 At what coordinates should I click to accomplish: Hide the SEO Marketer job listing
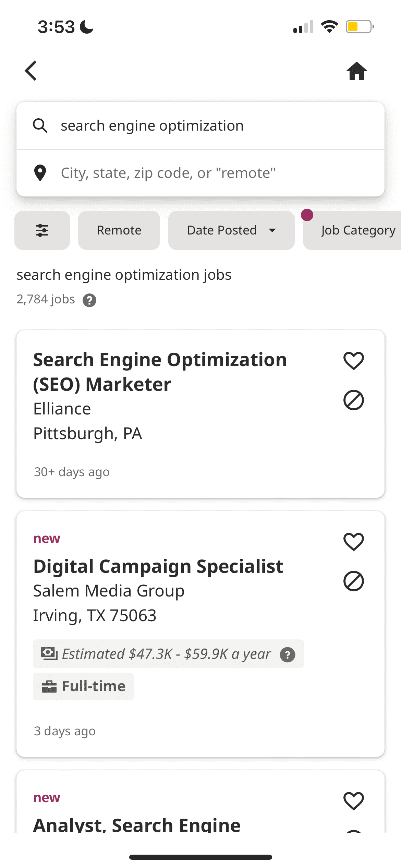(x=353, y=400)
